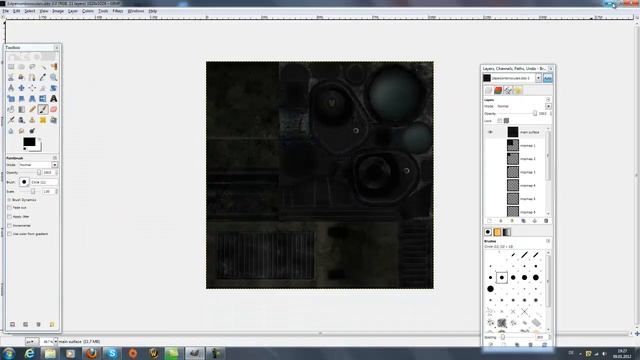Select the Paintbrush tool
Image resolution: width=640 pixels, height=360 pixels.
43,109
